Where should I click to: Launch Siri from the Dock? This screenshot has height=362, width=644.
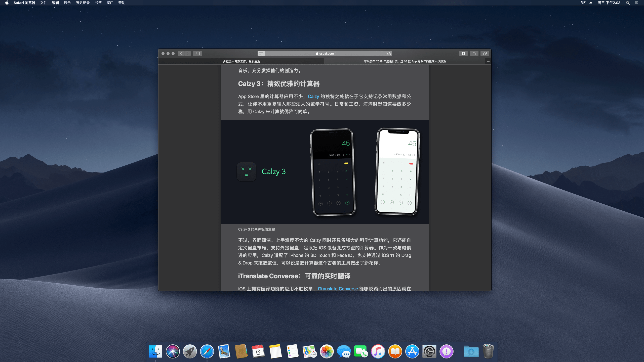173,351
